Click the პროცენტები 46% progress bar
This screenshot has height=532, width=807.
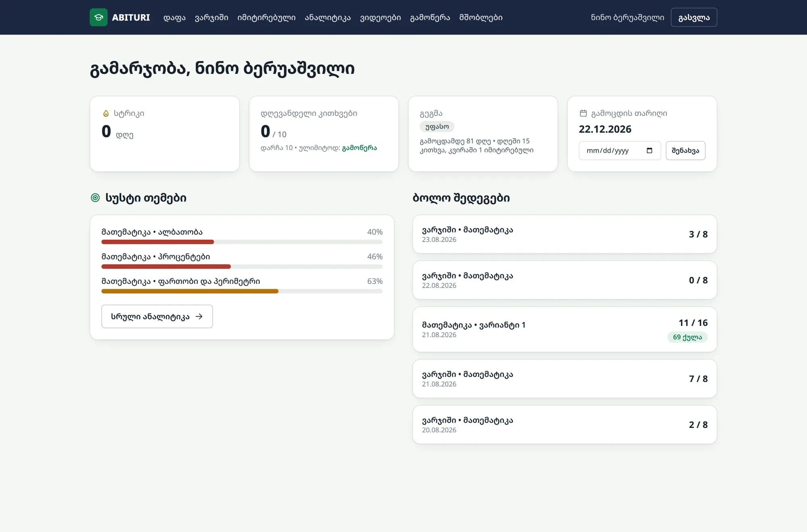pyautogui.click(x=242, y=267)
